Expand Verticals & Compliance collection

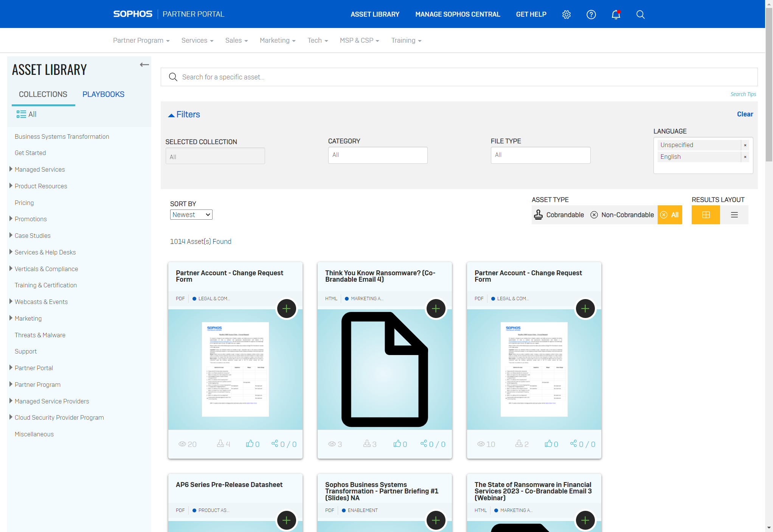11,268
